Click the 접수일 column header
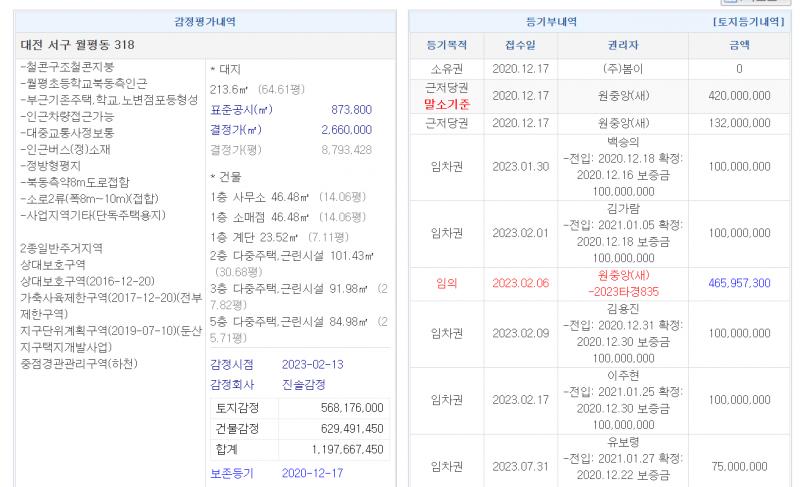Viewport: 800px width, 487px height. coord(520,45)
